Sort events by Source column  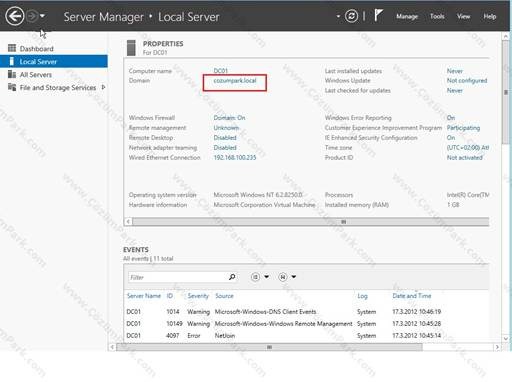[x=224, y=296]
